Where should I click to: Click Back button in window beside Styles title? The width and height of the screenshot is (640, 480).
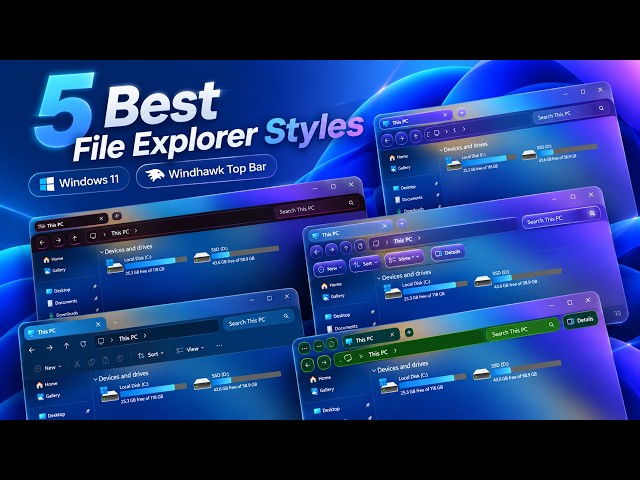click(387, 140)
